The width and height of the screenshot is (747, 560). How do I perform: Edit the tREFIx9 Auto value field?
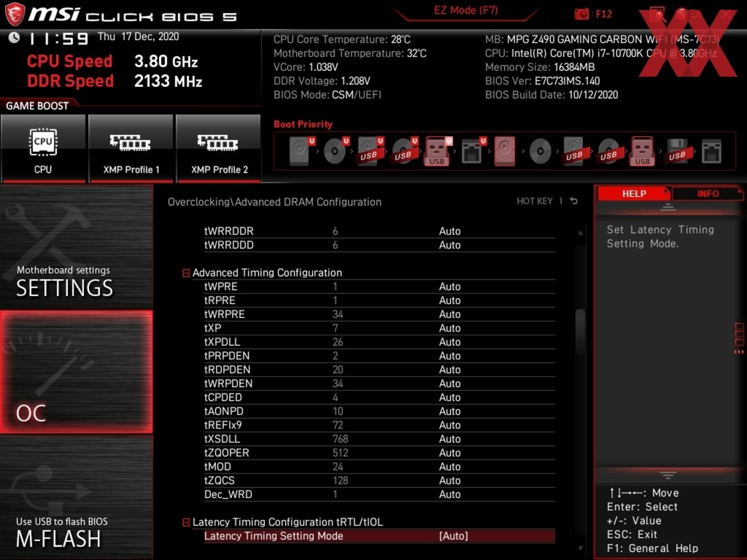coord(450,425)
